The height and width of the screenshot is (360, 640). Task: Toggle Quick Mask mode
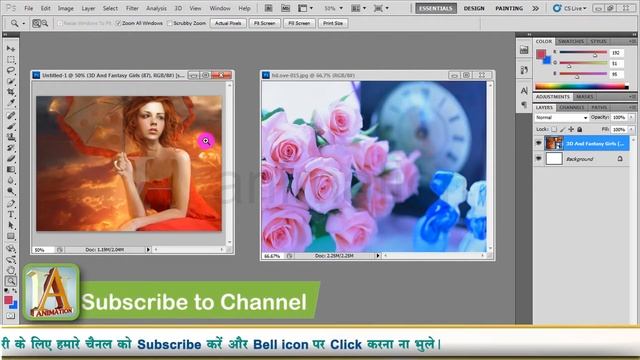[x=11, y=316]
